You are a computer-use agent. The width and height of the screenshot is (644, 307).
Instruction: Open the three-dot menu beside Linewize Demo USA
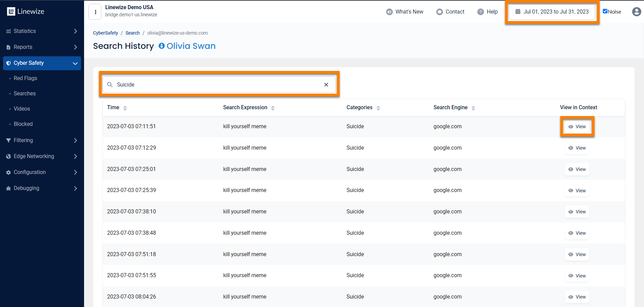[95, 12]
